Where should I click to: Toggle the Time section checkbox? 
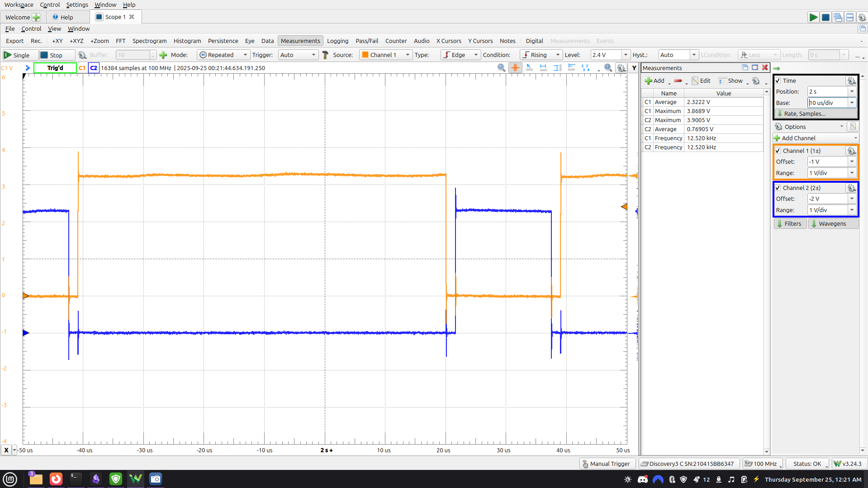point(778,81)
